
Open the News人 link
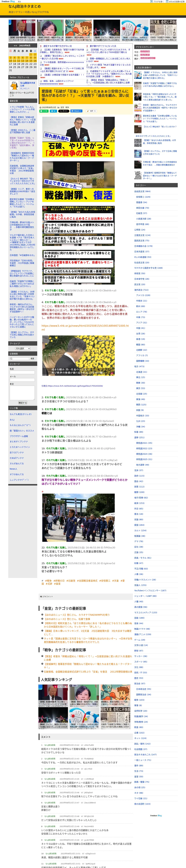click(x=13, y=469)
